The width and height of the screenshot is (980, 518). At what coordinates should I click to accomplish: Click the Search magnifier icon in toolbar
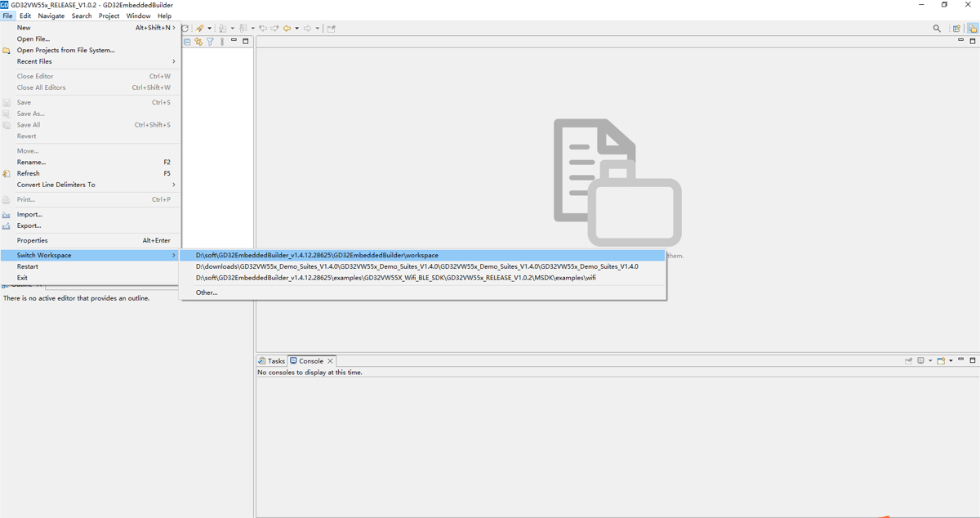point(937,29)
